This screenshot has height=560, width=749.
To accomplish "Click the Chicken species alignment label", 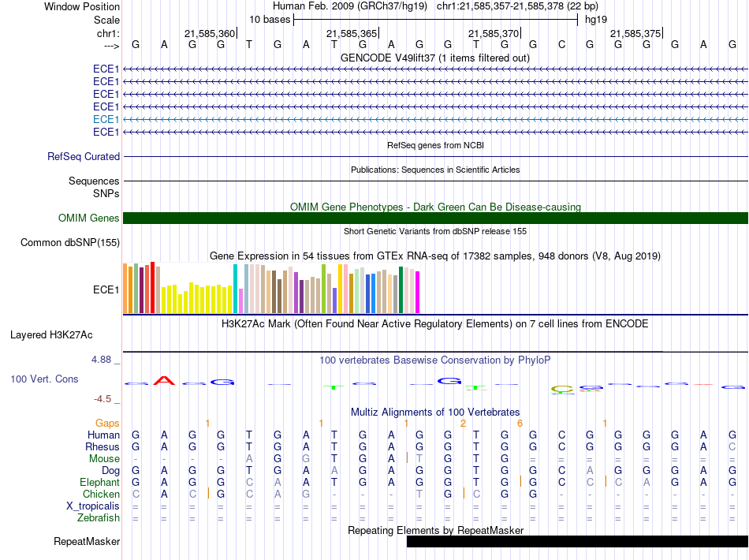I will (99, 494).
